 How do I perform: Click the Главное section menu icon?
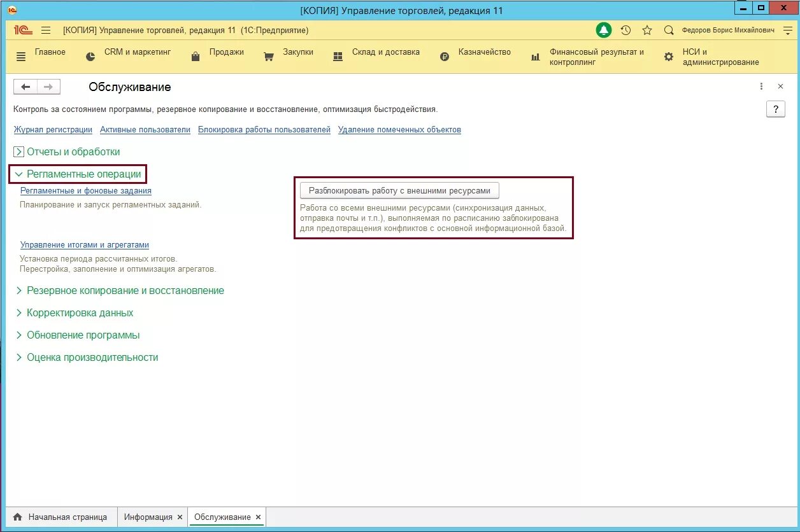coord(21,57)
